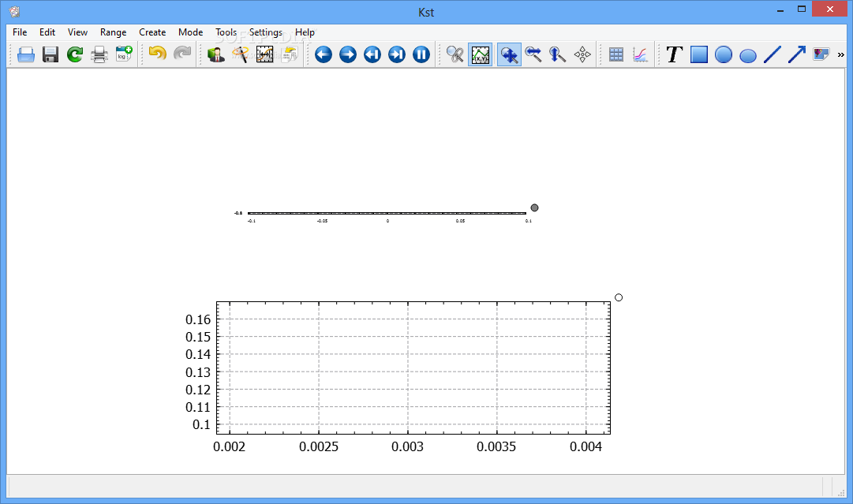The image size is (853, 504).
Task: Select the Arrow drawing tool
Action: (x=797, y=54)
